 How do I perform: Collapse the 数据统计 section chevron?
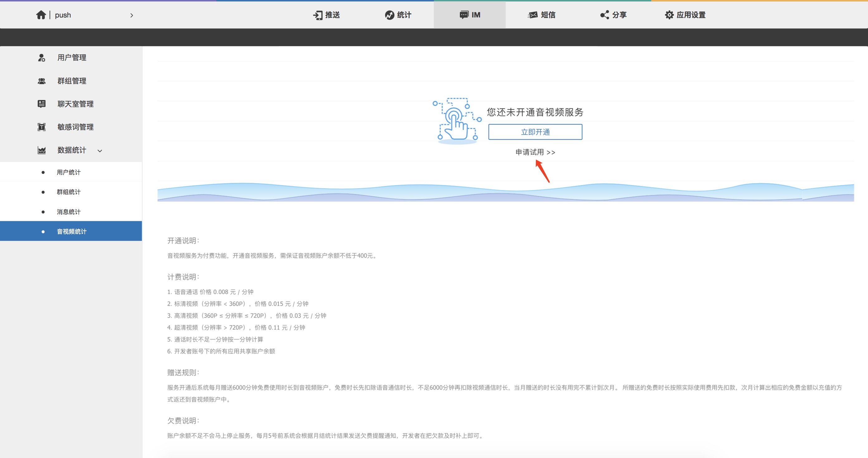pyautogui.click(x=100, y=151)
